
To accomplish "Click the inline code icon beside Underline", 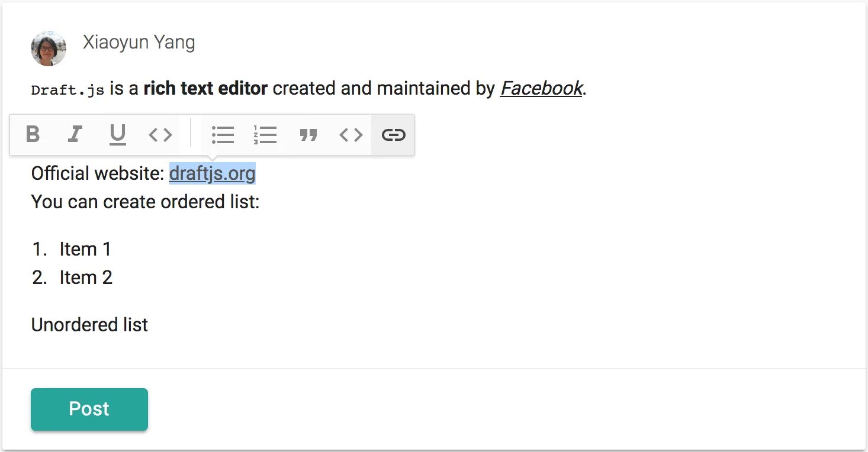I will [x=160, y=135].
